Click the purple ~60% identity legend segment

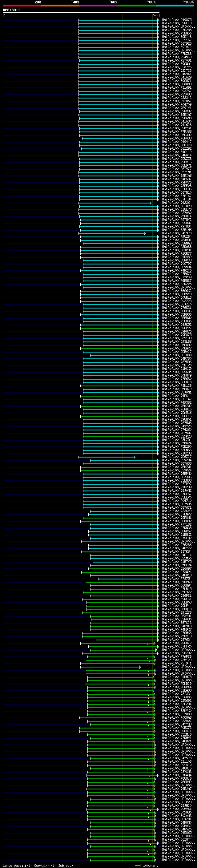pyautogui.click(x=98, y=6)
